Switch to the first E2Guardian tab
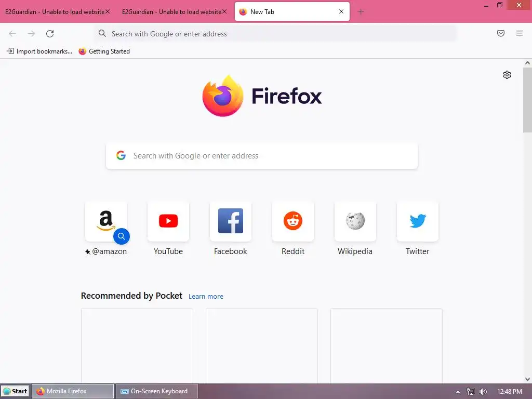Viewport: 532px width, 399px height. 55,11
